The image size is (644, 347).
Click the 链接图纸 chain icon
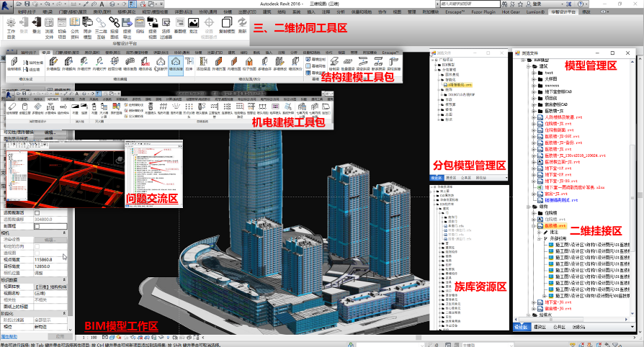pyautogui.click(x=115, y=23)
